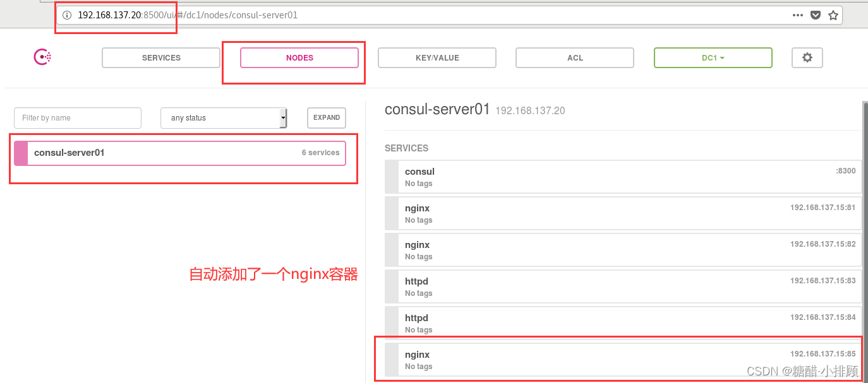868x383 pixels.
Task: Click the consul-server01 heading in details panel
Action: tap(437, 109)
